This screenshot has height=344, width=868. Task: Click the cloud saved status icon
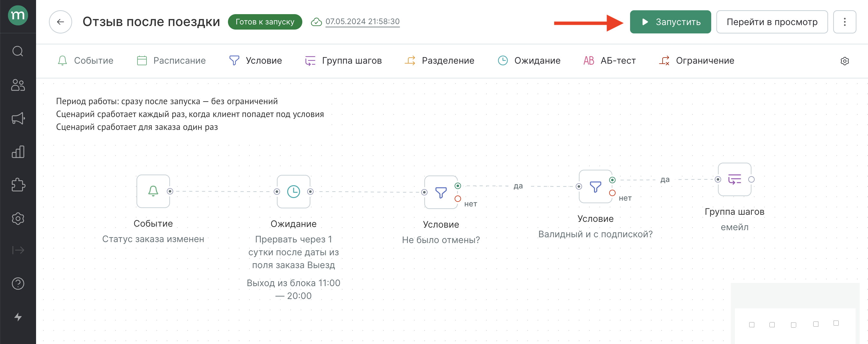pyautogui.click(x=316, y=22)
